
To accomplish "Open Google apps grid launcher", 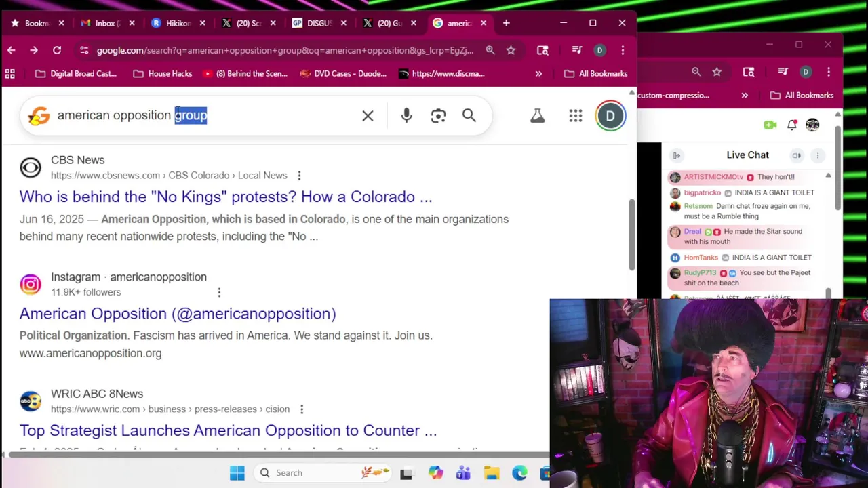I will click(576, 116).
